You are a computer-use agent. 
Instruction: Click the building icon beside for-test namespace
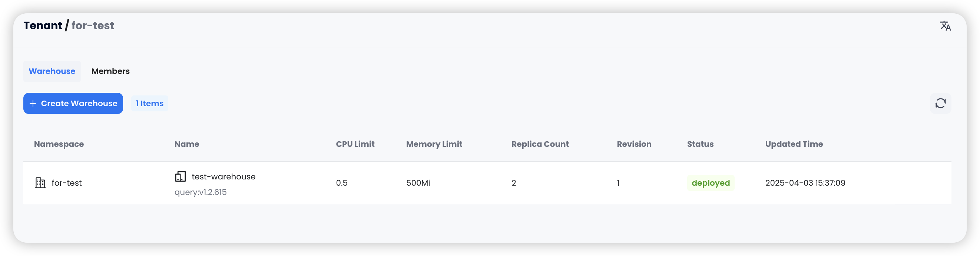[40, 183]
